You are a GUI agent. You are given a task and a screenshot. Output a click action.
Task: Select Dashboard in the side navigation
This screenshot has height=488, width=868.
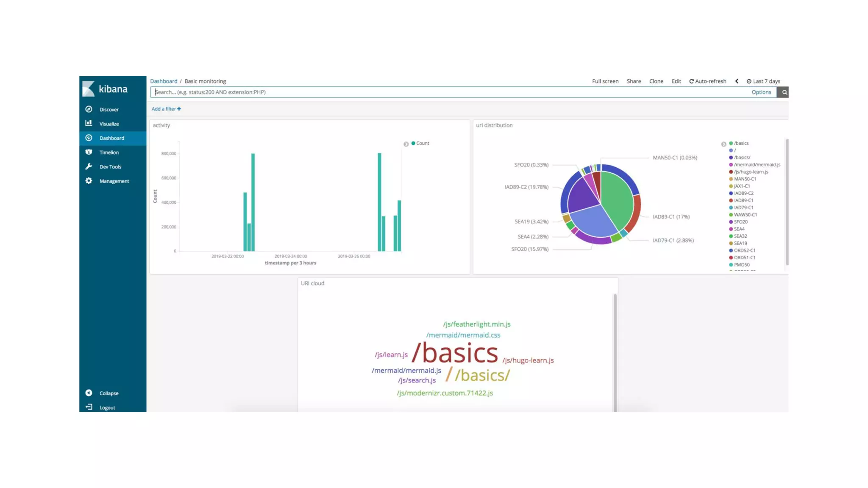click(x=112, y=138)
